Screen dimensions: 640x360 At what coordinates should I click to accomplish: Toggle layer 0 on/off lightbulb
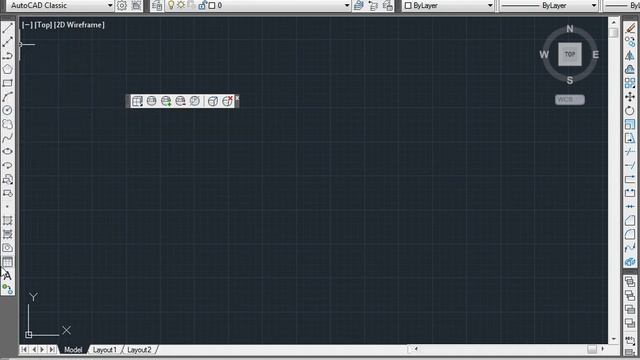(171, 5)
